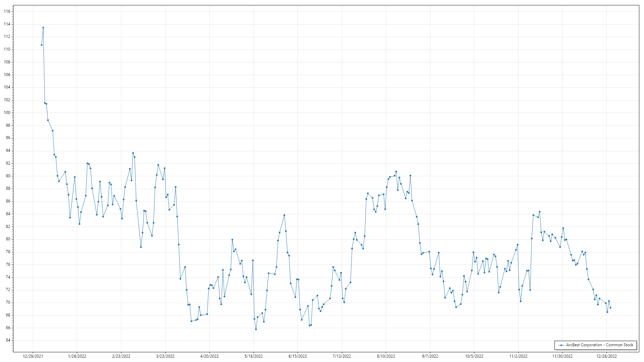Click the 80 y-axis value label

[8, 239]
